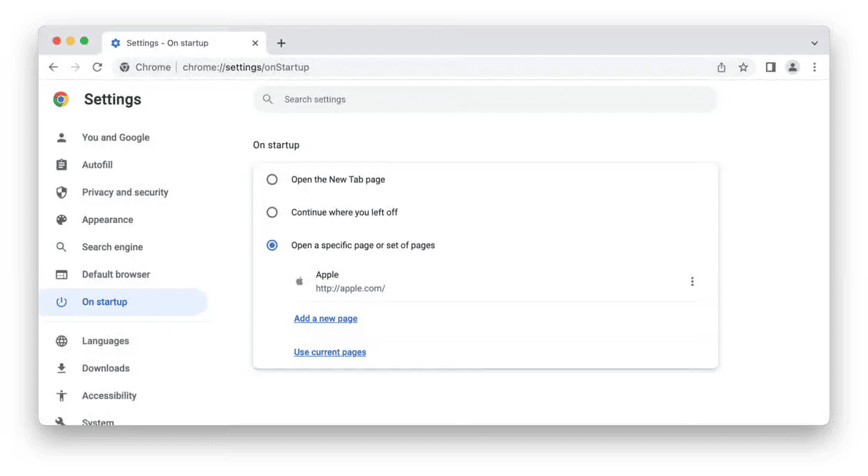Click the magnifier icon in Search settings
The height and width of the screenshot is (476, 868).
click(x=268, y=99)
